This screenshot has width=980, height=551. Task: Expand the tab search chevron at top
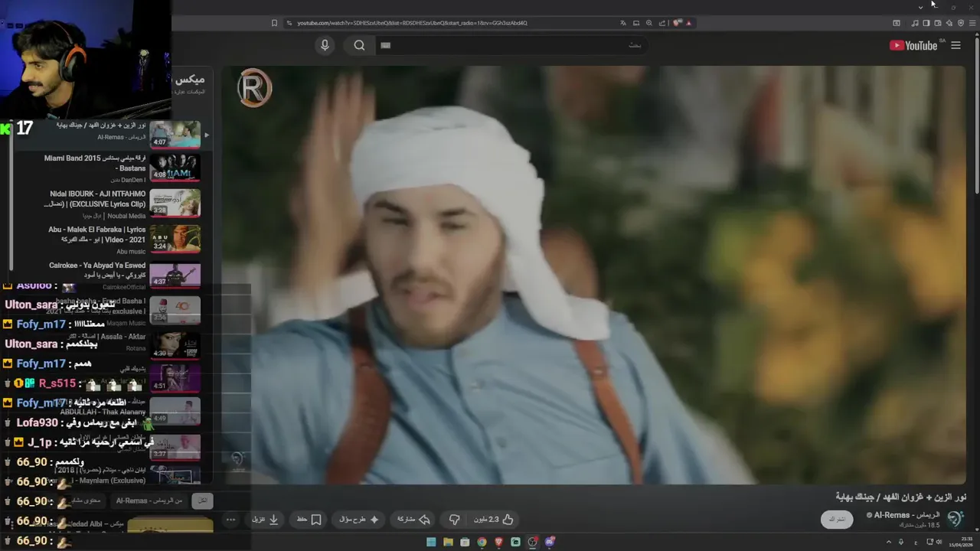click(920, 7)
